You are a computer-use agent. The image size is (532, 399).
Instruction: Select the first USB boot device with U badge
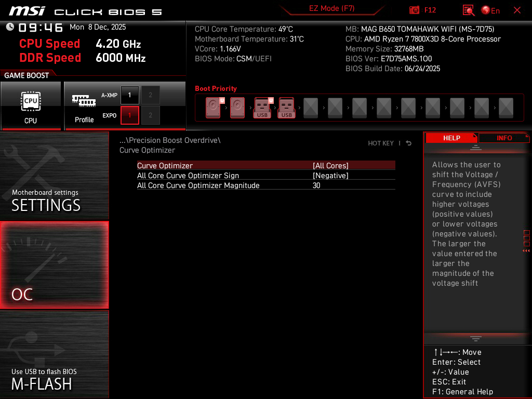point(263,108)
